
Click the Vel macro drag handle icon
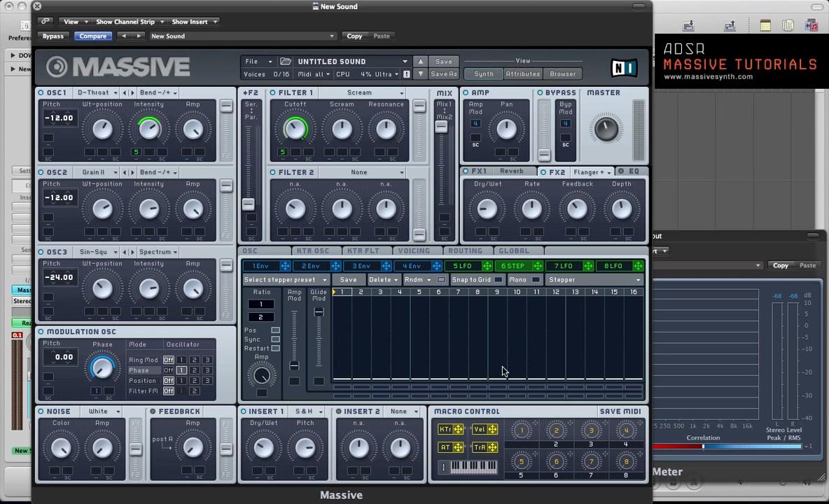[x=492, y=430]
